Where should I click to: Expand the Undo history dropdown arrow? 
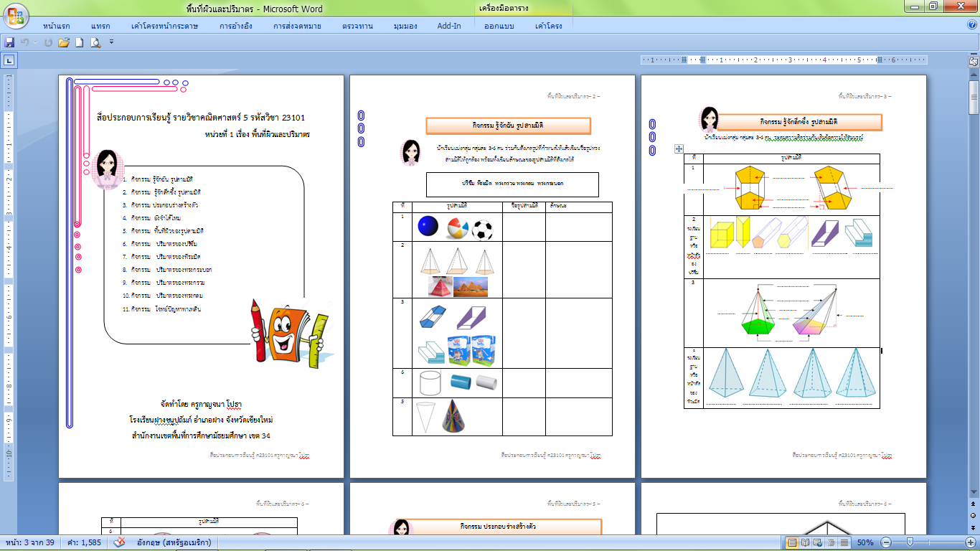click(x=36, y=43)
